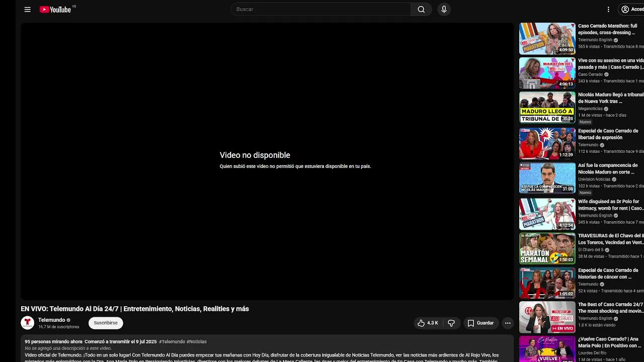This screenshot has width=644, height=362.
Task: Subscribe to Telemundo channel
Action: pos(106,323)
